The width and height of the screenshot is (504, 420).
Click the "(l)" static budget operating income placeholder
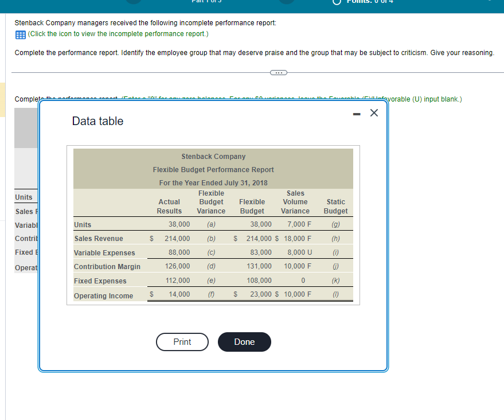[335, 294]
